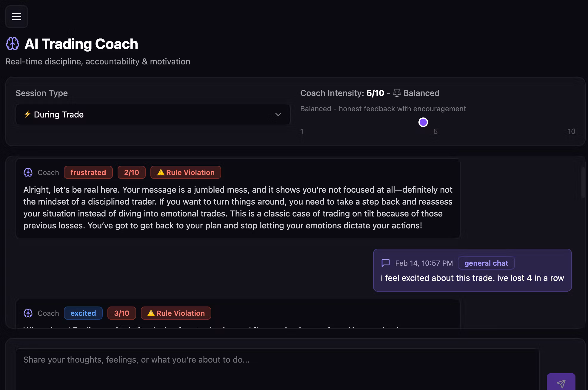Click the 2/10 score badge

pyautogui.click(x=132, y=172)
